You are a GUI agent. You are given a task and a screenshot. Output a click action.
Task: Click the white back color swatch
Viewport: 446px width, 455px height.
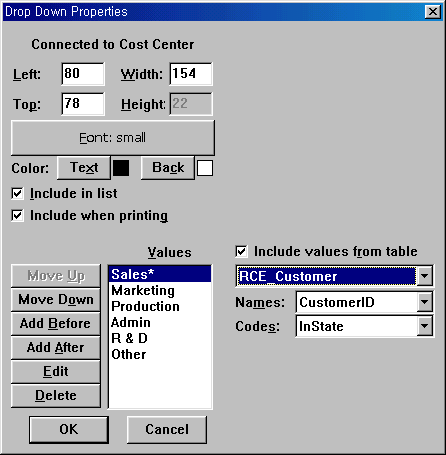[x=205, y=168]
